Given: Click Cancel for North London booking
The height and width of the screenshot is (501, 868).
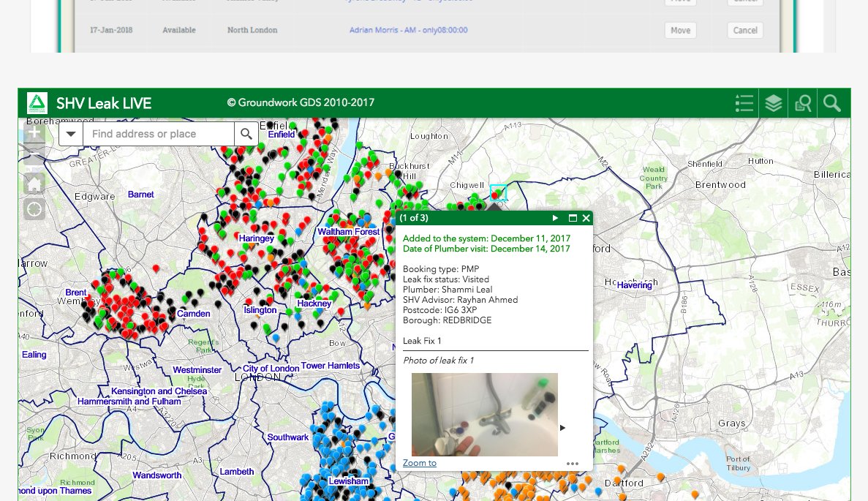Looking at the screenshot, I should point(745,31).
